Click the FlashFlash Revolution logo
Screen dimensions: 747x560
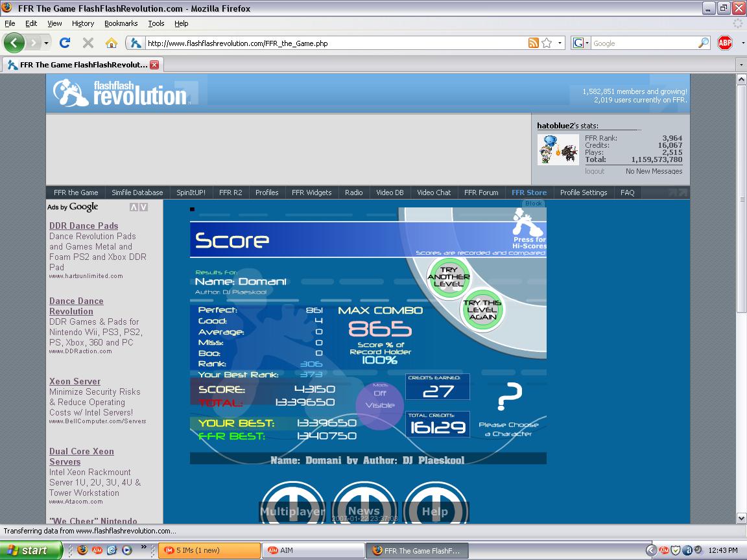click(121, 93)
